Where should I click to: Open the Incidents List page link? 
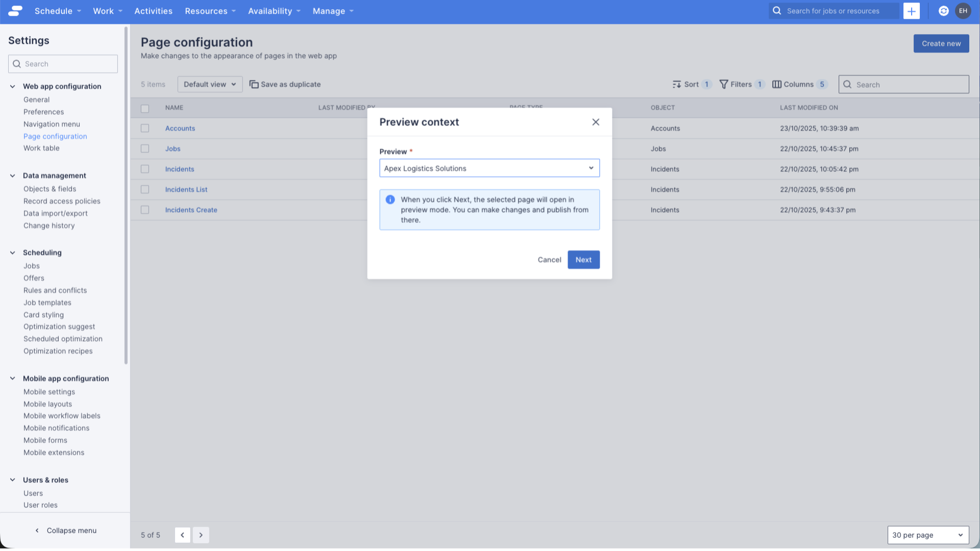186,189
